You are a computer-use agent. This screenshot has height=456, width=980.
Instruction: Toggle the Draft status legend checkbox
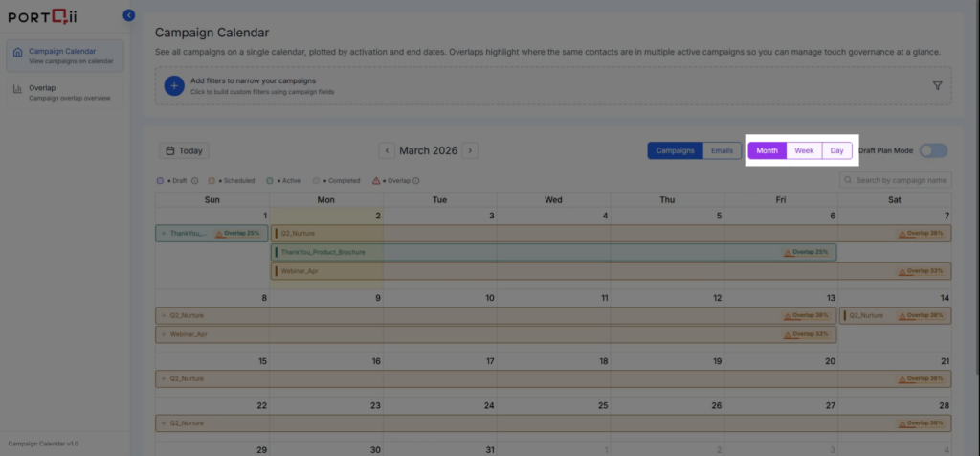point(160,180)
